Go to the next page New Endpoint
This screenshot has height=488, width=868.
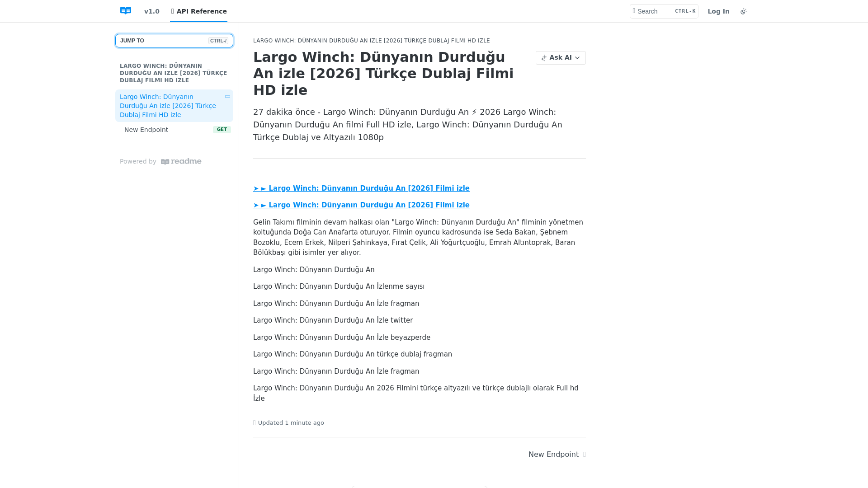click(557, 455)
